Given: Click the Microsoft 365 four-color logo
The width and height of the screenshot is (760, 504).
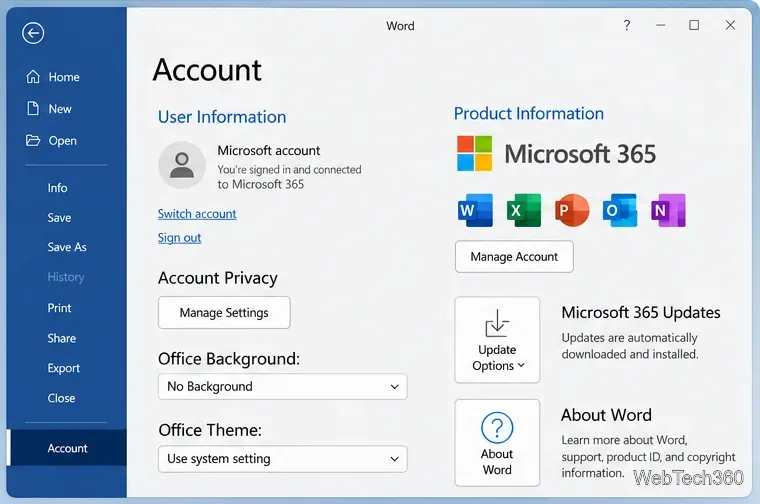Looking at the screenshot, I should pos(475,153).
